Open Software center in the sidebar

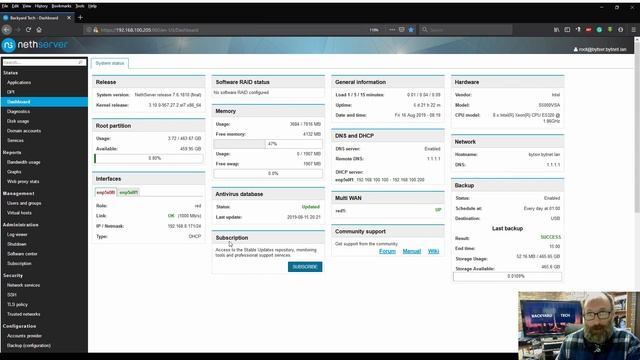(22, 254)
